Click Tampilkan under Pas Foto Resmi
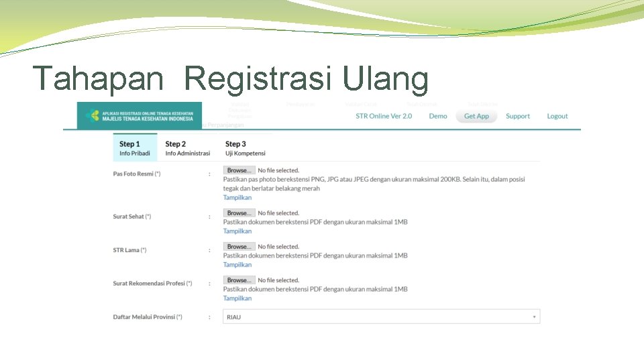The image size is (644, 362). pos(237,197)
